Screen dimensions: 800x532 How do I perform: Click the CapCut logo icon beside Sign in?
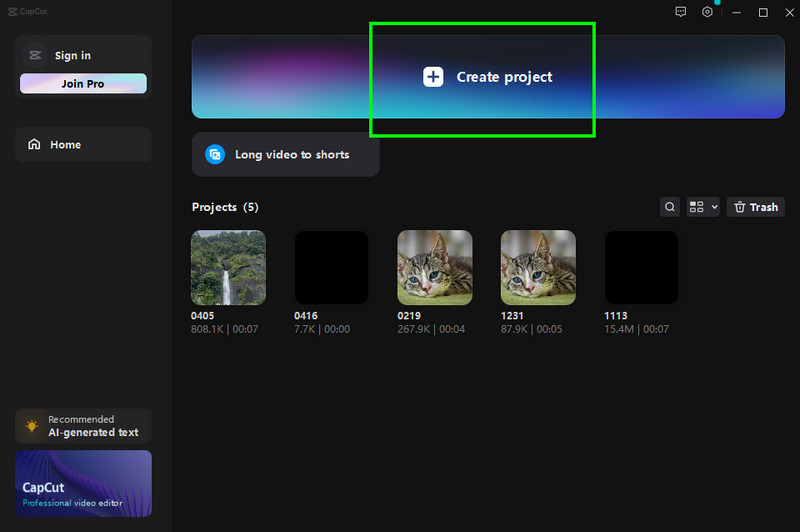[35, 56]
